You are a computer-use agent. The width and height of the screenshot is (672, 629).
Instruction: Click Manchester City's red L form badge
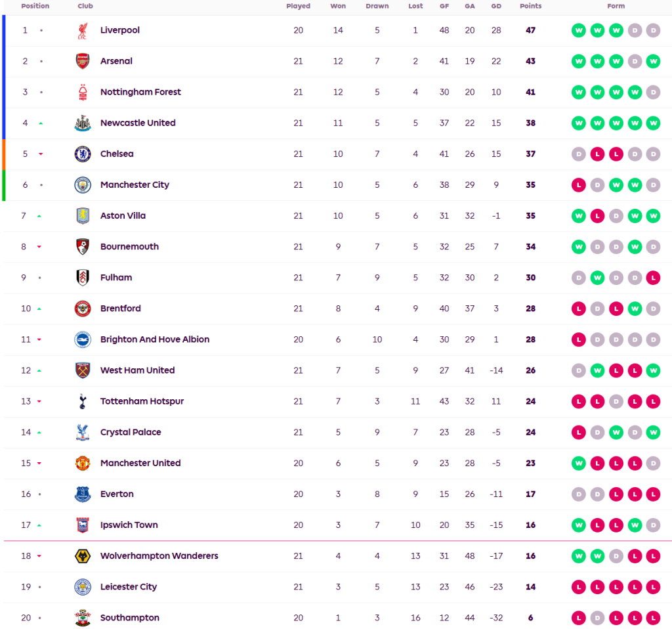tap(579, 184)
